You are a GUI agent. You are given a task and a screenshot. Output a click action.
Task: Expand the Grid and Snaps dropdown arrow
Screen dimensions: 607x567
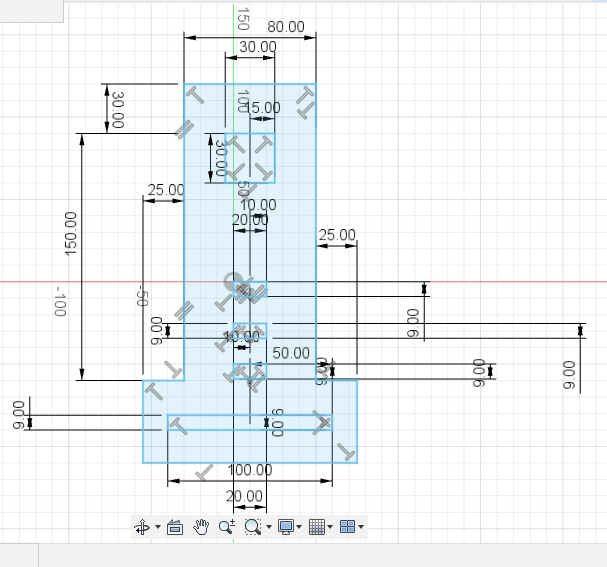330,527
